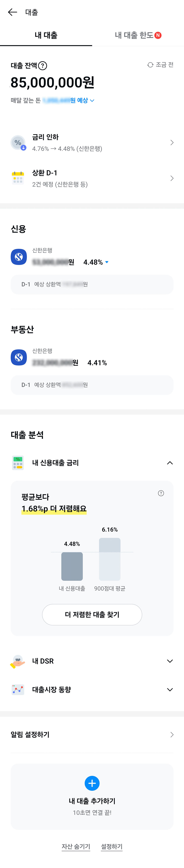Expand 대출시장 동향 section
The height and width of the screenshot is (868, 184).
170,690
